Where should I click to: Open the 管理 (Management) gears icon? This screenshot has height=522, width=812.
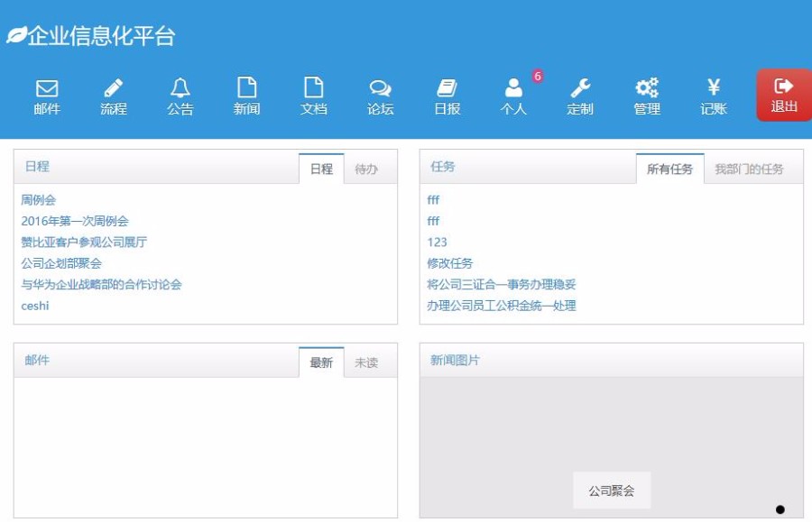click(x=647, y=96)
